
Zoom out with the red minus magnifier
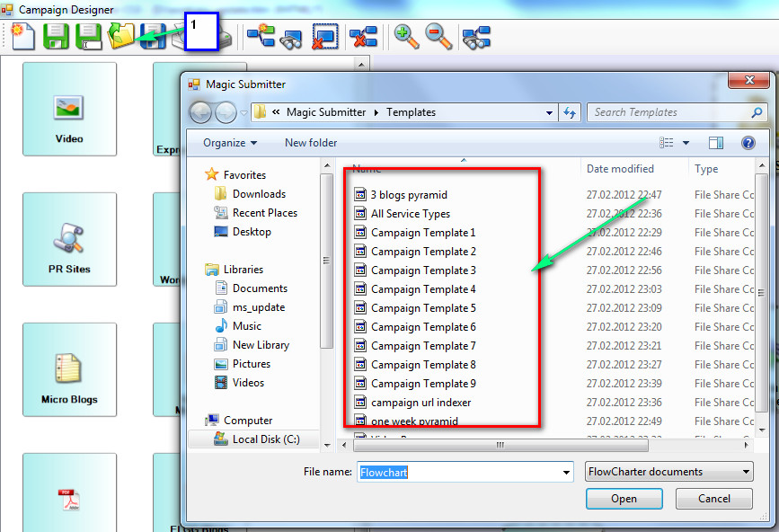[x=438, y=37]
